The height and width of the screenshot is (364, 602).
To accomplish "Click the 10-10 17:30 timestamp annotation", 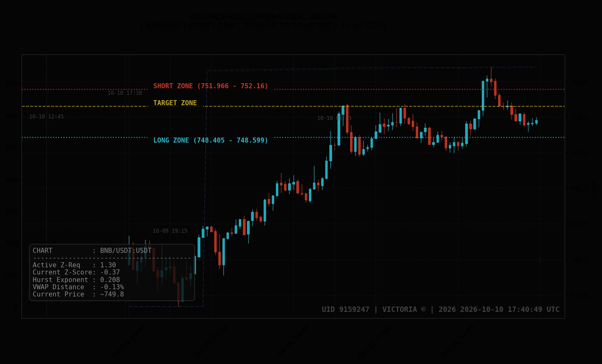I will tap(125, 93).
